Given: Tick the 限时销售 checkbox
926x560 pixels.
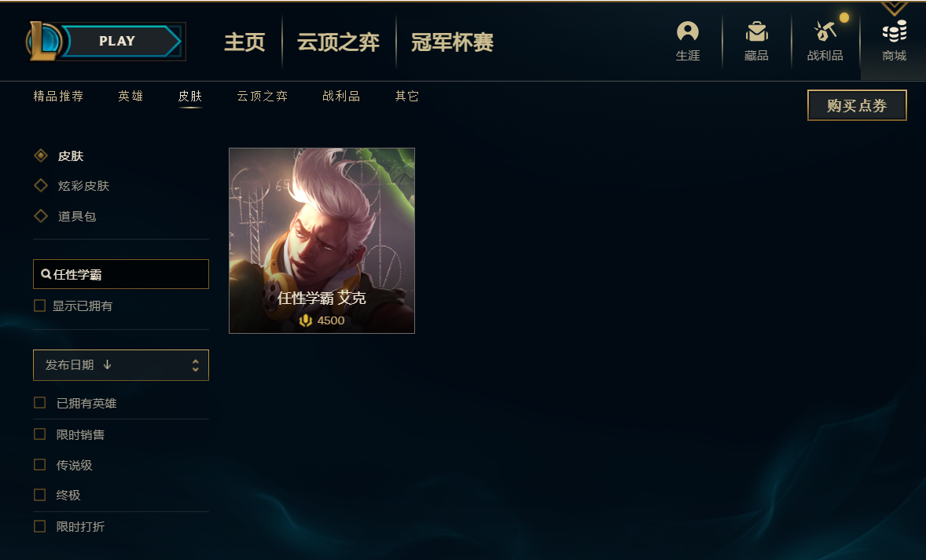Looking at the screenshot, I should [39, 434].
